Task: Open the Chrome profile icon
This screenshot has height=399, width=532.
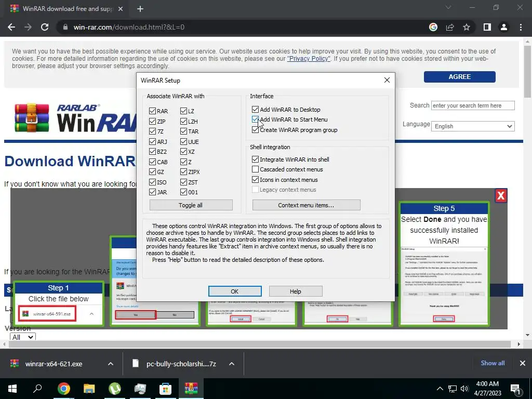Action: [x=504, y=27]
